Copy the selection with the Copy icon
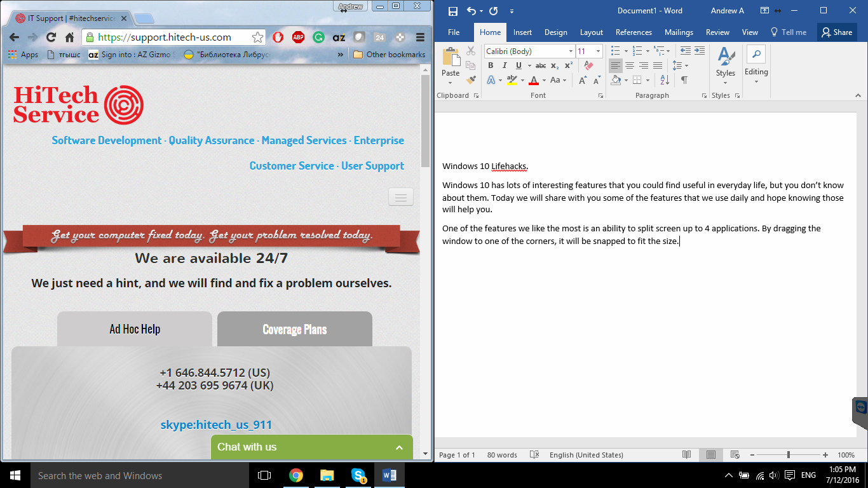The image size is (868, 488). [471, 65]
